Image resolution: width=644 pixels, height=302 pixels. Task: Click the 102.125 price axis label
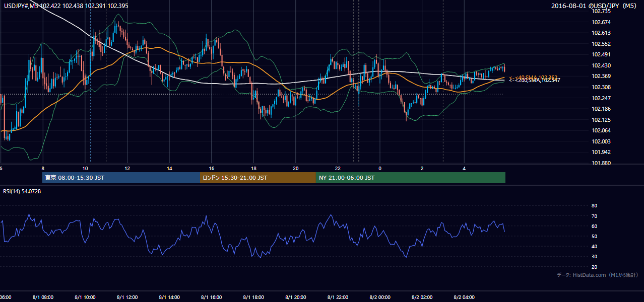coord(602,120)
